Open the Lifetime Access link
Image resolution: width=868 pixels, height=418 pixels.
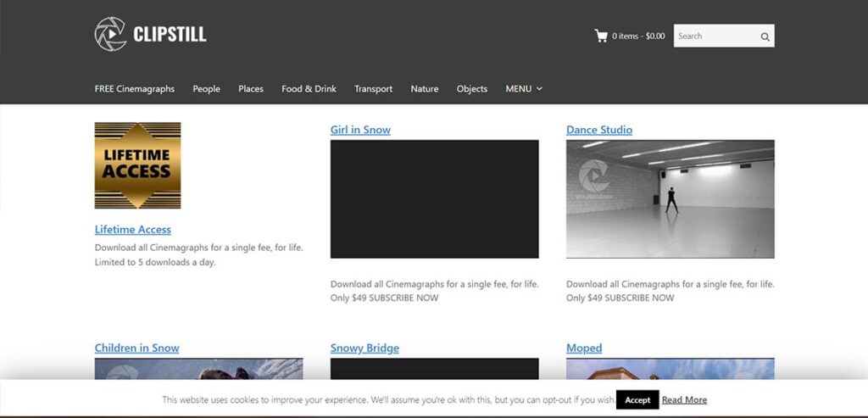(x=132, y=229)
